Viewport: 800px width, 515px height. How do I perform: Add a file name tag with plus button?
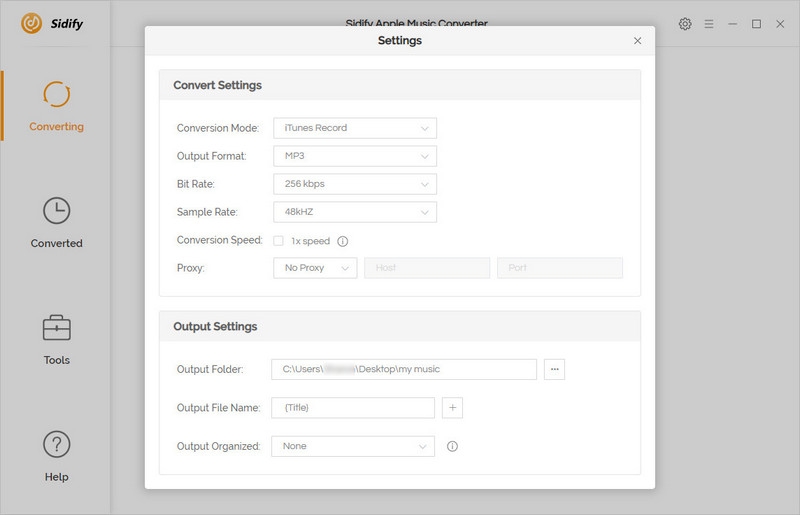(x=452, y=408)
